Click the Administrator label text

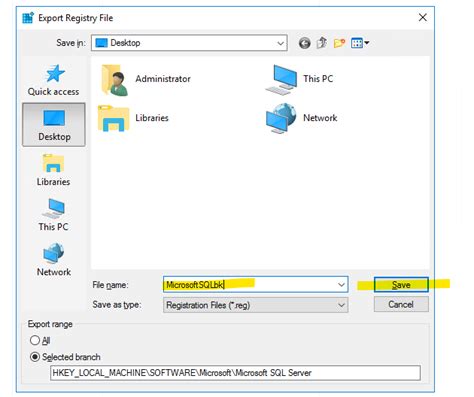[x=163, y=79]
